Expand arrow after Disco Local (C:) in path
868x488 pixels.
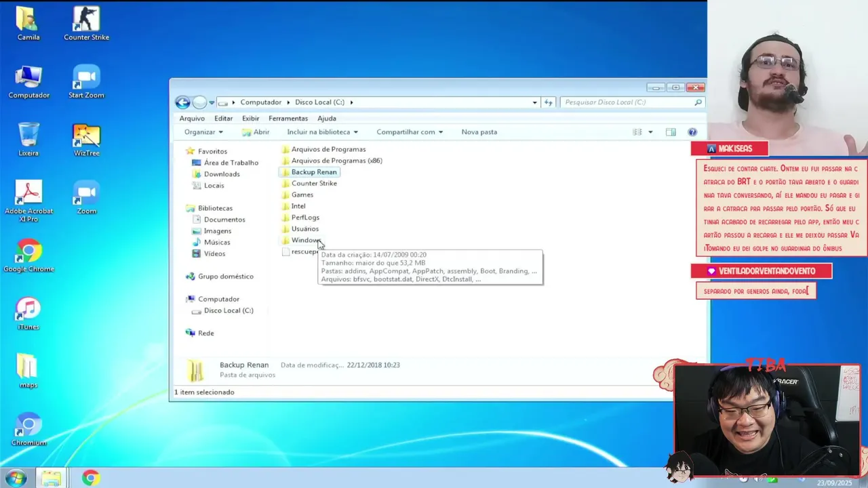click(x=351, y=102)
